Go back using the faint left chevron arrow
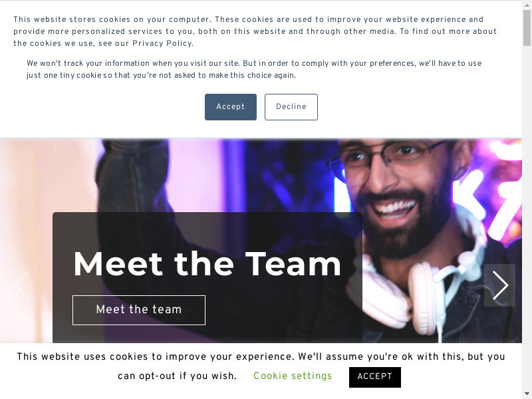Screen dimensions: 532x399 pyautogui.click(x=22, y=285)
